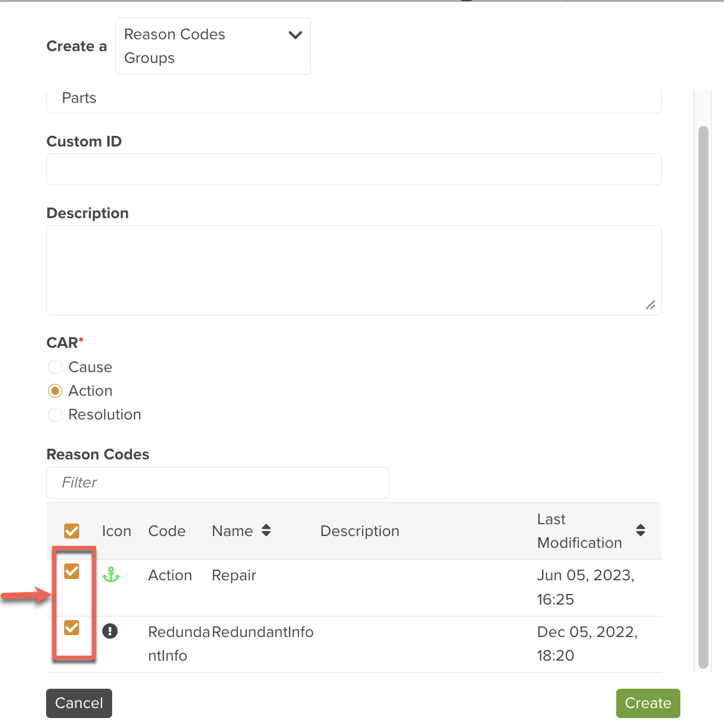Click the RedundantInfo exclamation icon
The image size is (724, 728).
(x=110, y=631)
